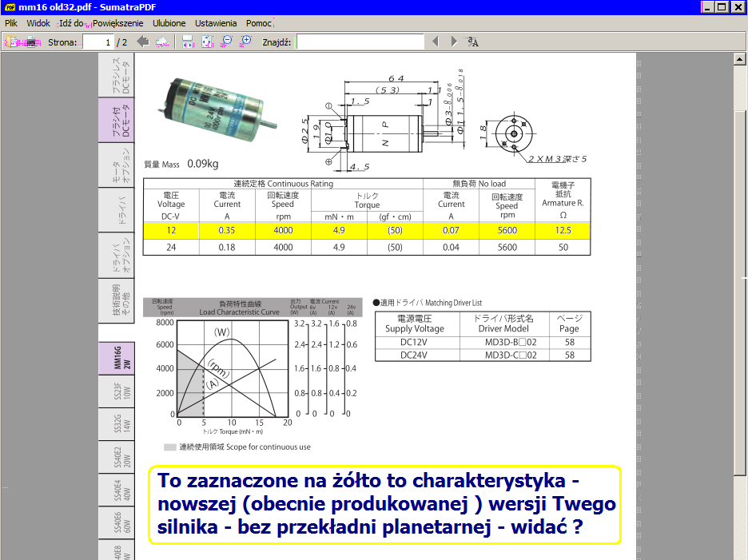Click driver model MD3D-B□02

[511, 342]
